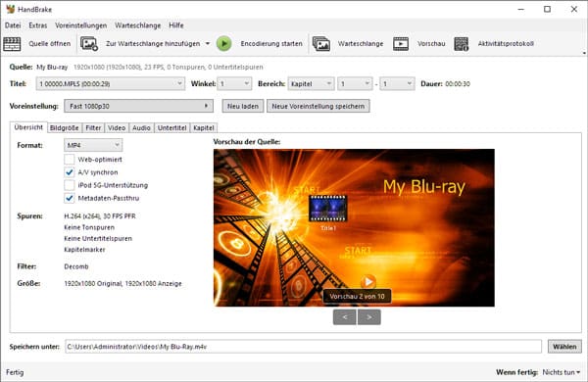Click Warteschlange toolbar label
The height and width of the screenshot is (382, 588).
click(361, 44)
